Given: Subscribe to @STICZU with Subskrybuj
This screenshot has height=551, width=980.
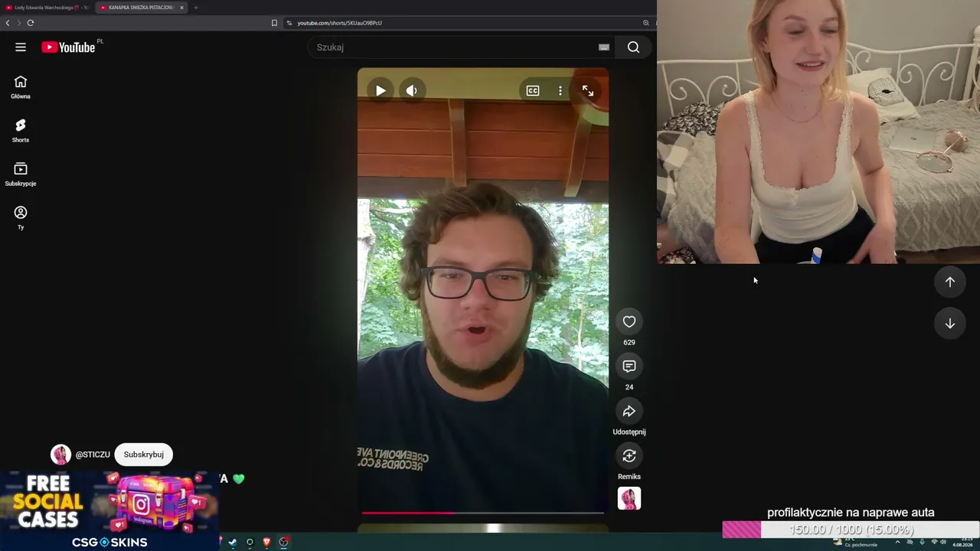Looking at the screenshot, I should (144, 455).
